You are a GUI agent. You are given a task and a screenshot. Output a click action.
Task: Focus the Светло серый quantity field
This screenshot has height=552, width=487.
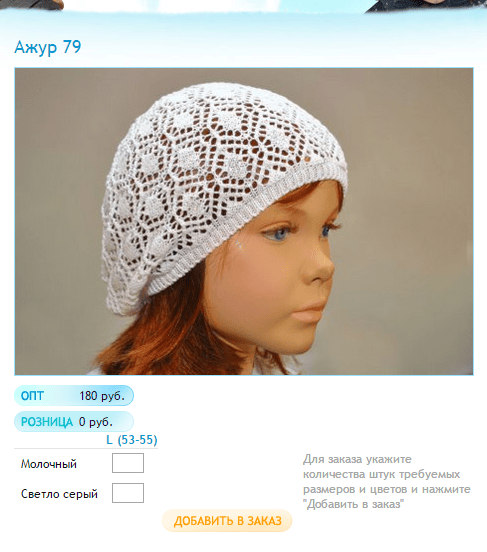128,493
